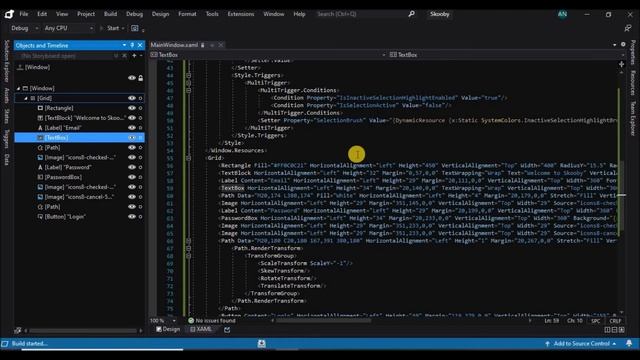The height and width of the screenshot is (360, 640).
Task: Click the vertical split layout icon
Action: (x=607, y=330)
